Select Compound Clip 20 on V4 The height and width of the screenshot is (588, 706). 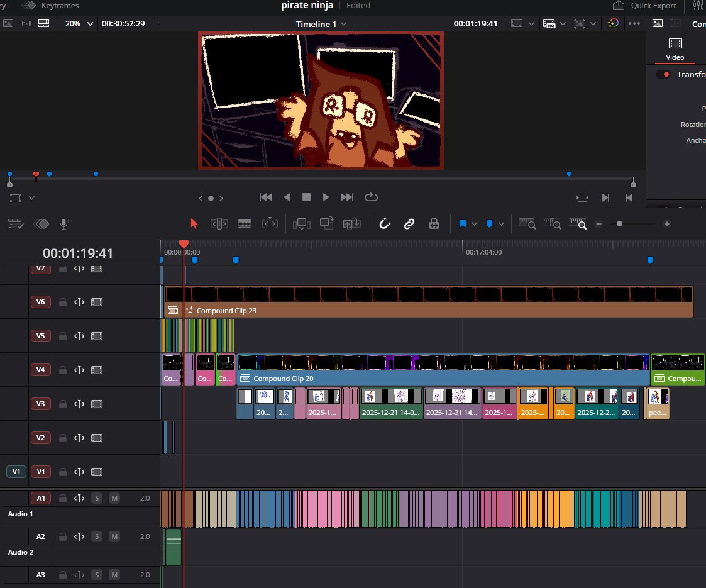point(443,370)
